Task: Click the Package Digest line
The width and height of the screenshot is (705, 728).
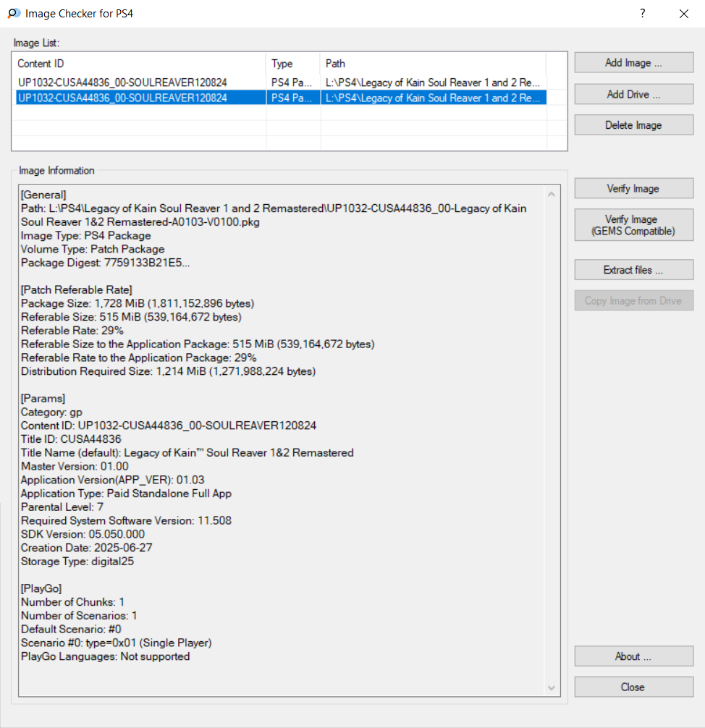Action: click(x=106, y=263)
